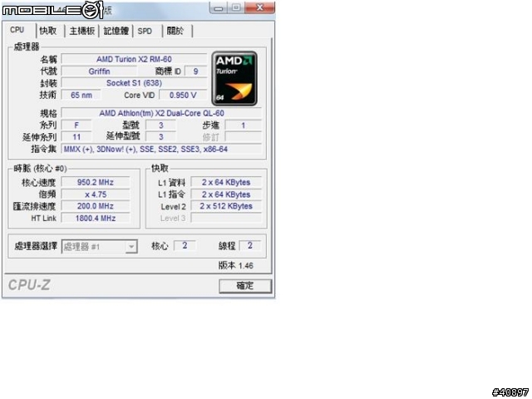Go to the SPD tab

[x=145, y=31]
